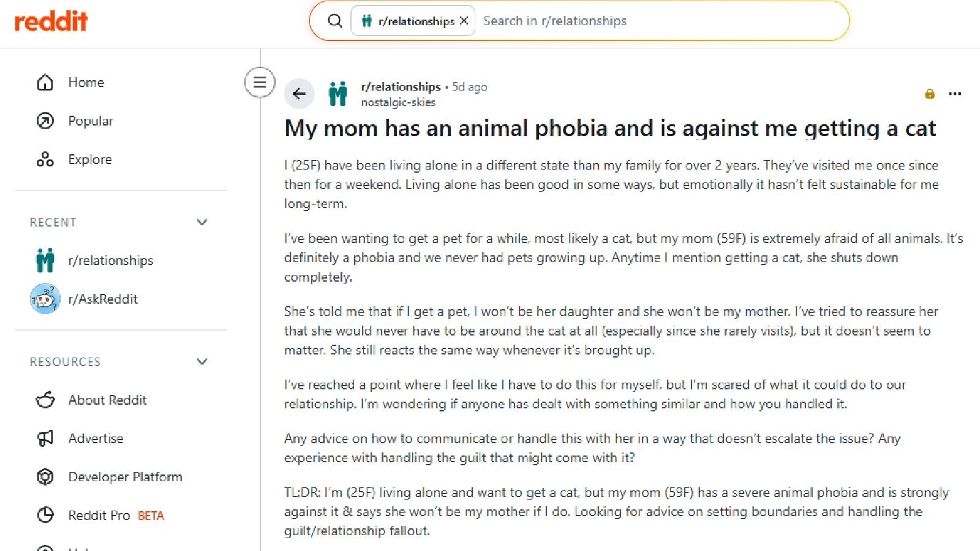Click the locked post padlock icon
This screenshot has height=551, width=980.
(930, 94)
